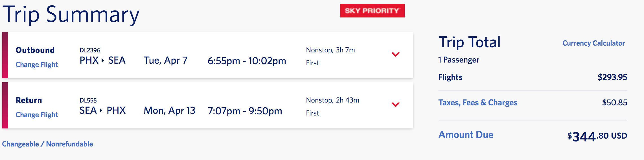Click the magenta bar beside Outbound
644x160 pixels.
coord(5,55)
